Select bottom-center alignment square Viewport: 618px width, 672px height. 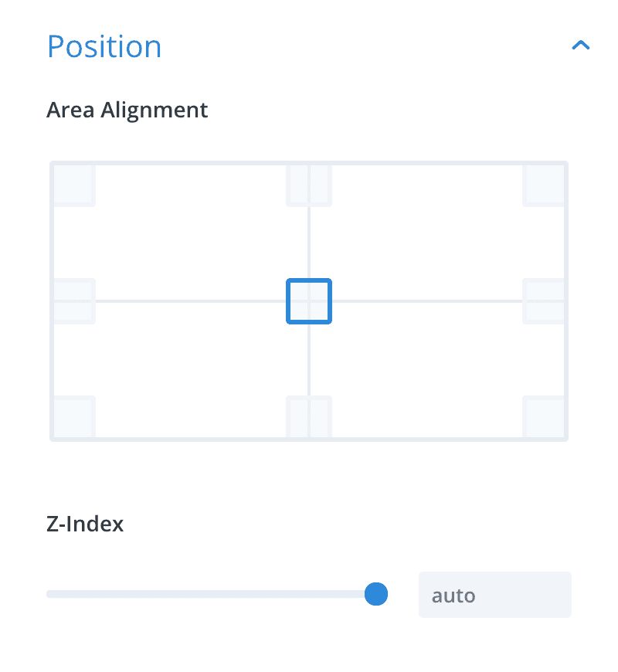tap(308, 417)
